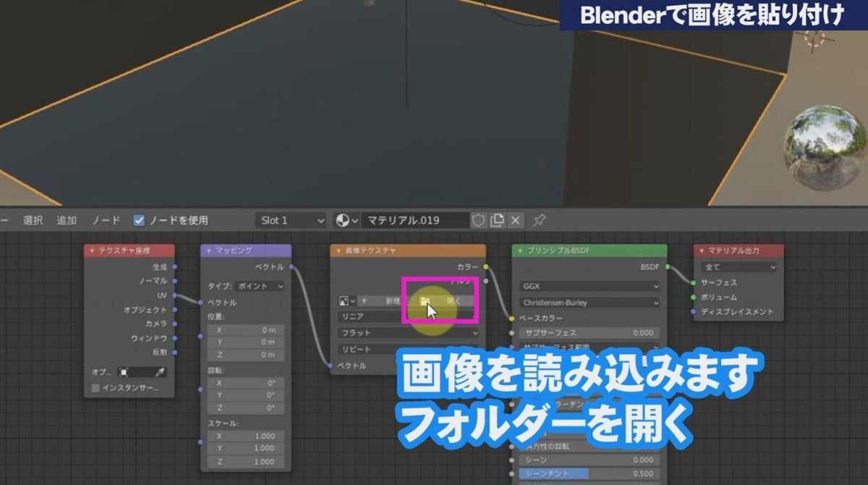This screenshot has width=868, height=485.
Task: Click the 生成 output socket
Action: pos(174,266)
